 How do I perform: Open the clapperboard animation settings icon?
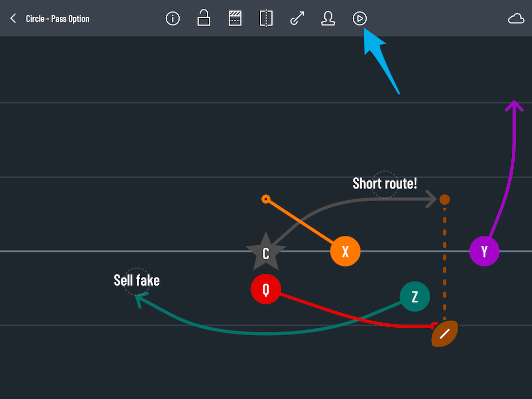[235, 18]
